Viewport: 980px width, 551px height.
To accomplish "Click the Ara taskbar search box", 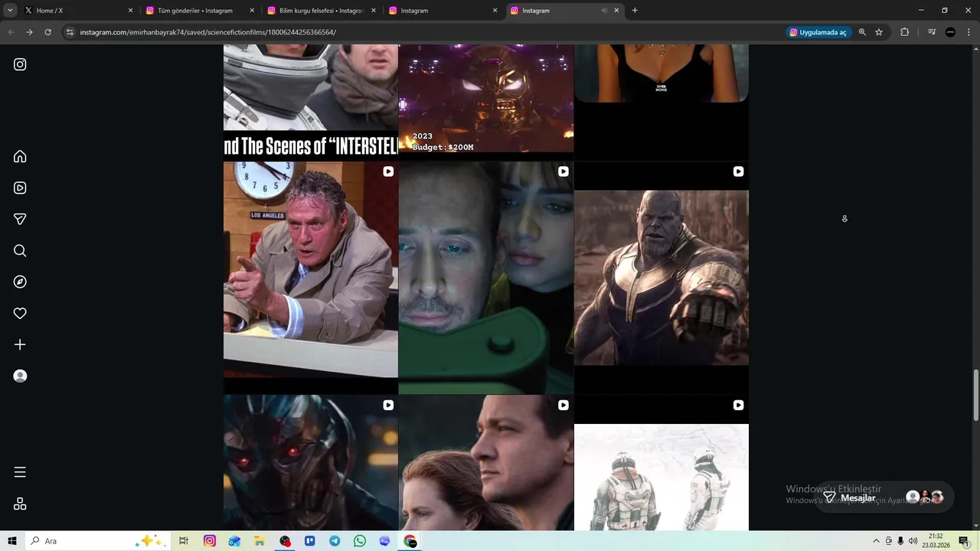I will (x=98, y=541).
